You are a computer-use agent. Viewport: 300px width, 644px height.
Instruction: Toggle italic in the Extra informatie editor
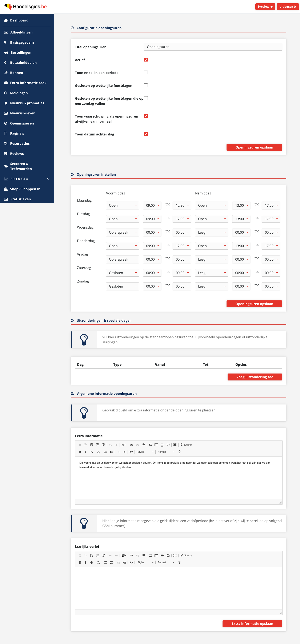(x=85, y=452)
